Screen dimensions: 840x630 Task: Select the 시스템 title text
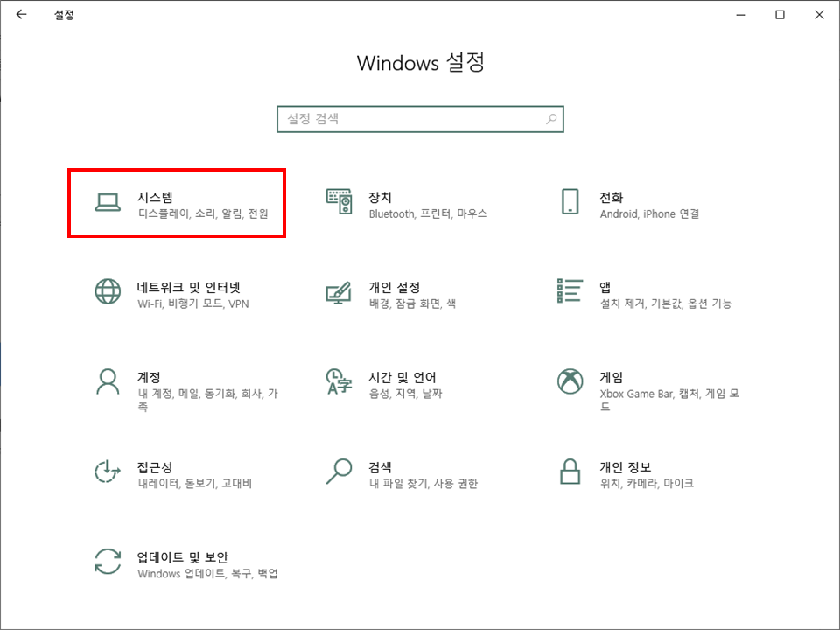(155, 197)
